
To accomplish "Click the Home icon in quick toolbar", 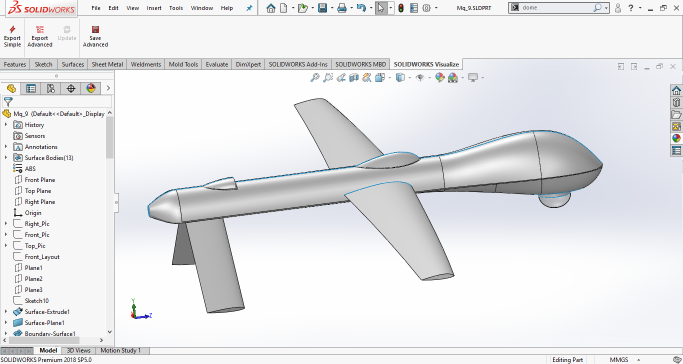I will coord(271,8).
